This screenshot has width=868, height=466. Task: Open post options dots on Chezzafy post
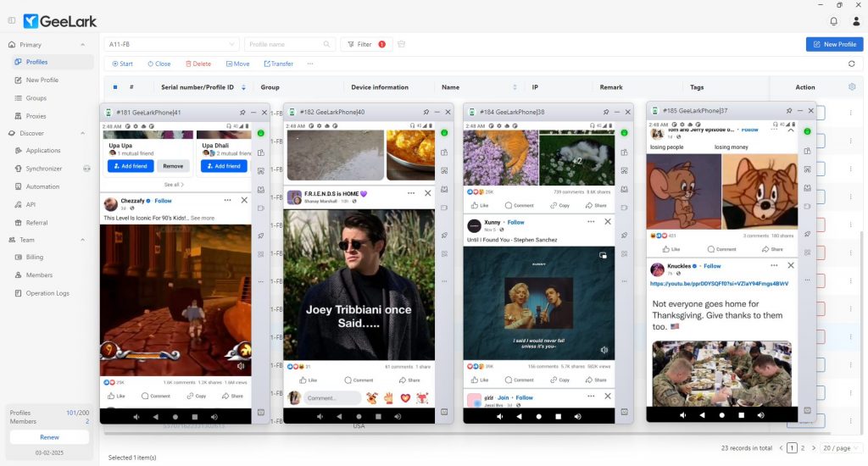point(227,200)
